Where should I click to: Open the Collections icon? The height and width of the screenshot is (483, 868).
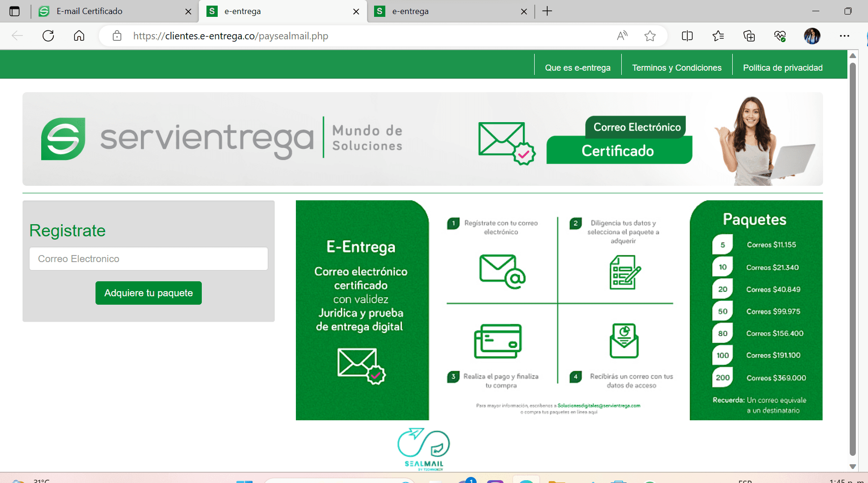pos(749,36)
